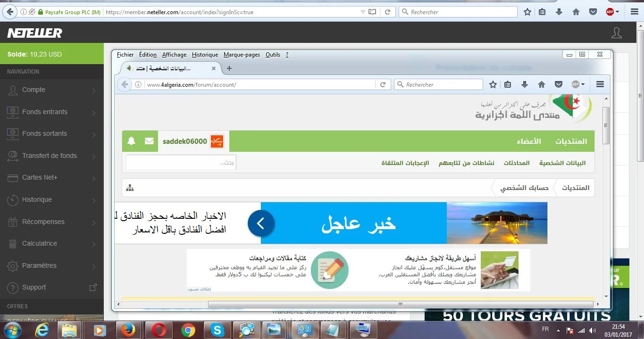Open hamburger menu in inner Firefox window
The image size is (644, 339).
tap(600, 84)
